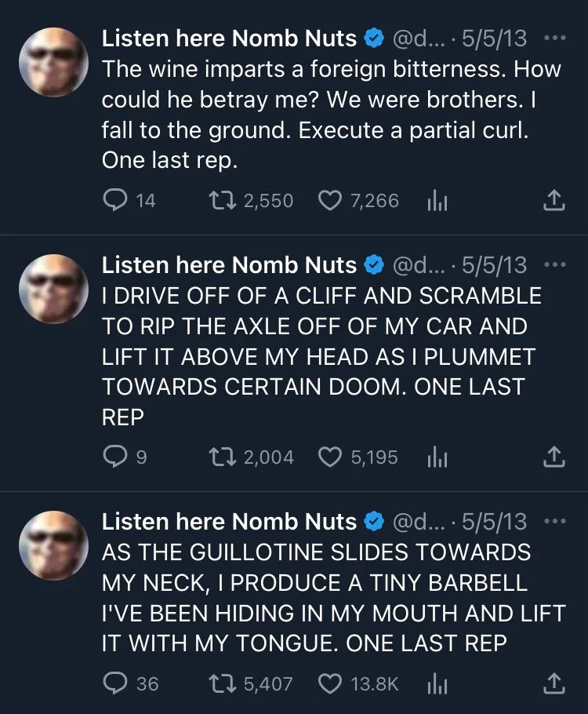Reply to the cliff axle tweet
The image size is (588, 714).
pos(114,457)
